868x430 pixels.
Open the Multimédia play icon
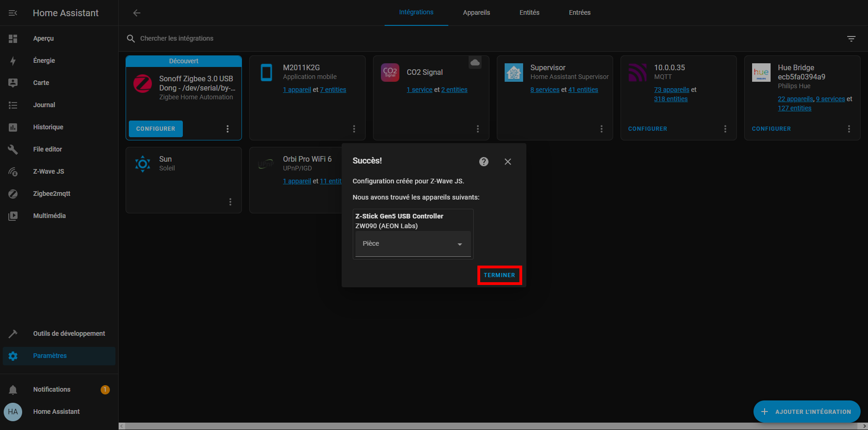coord(13,216)
